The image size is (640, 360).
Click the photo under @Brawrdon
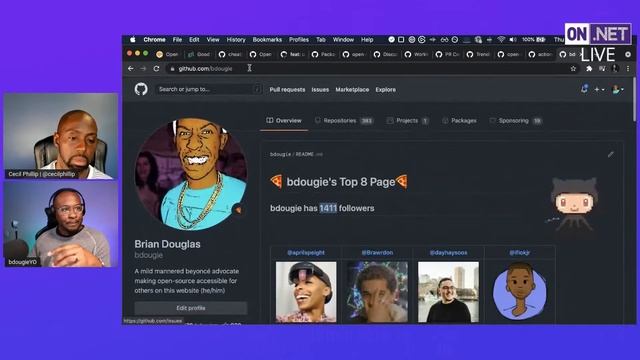click(377, 292)
